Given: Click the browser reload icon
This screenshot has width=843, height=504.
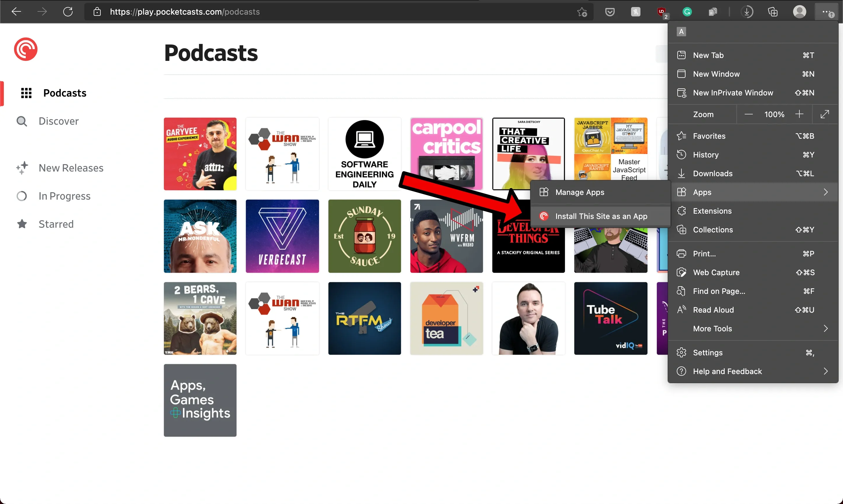Looking at the screenshot, I should pyautogui.click(x=68, y=12).
